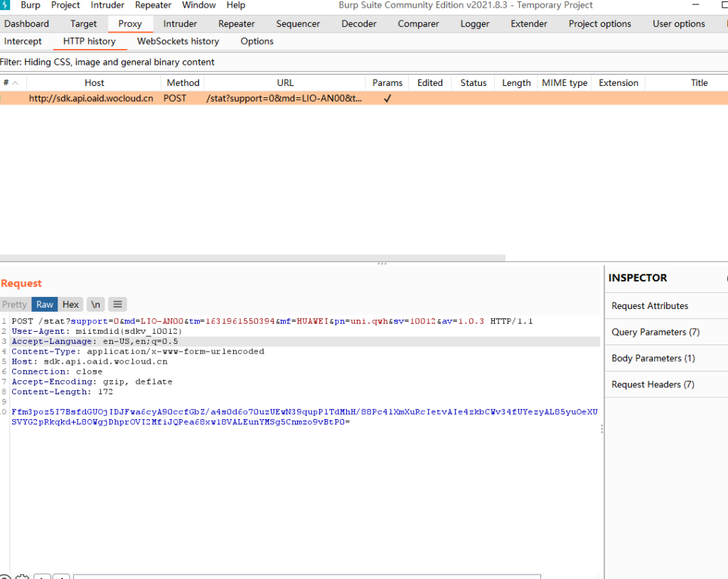This screenshot has width=728, height=579.
Task: Expand Request Headers (7) section
Action: (x=653, y=384)
